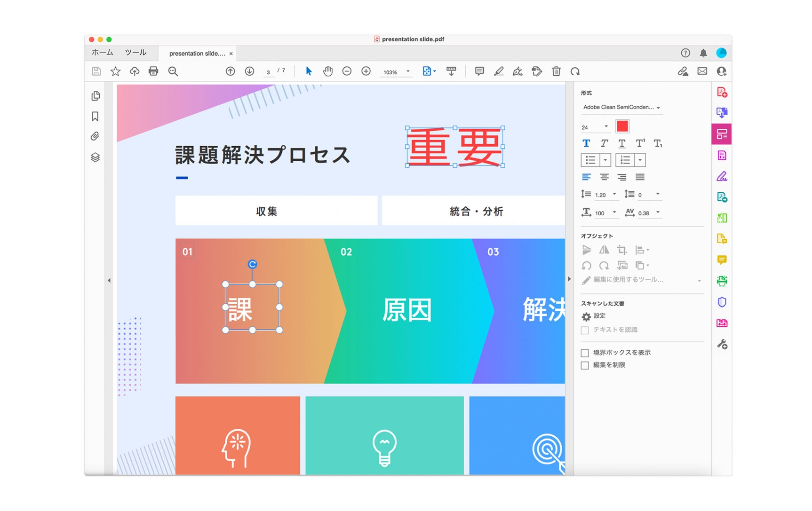Open character spacing 0.38 dropdown

pyautogui.click(x=658, y=212)
